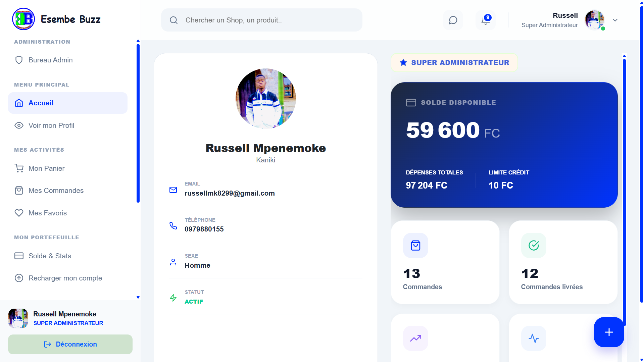Open Recharger mon compte
This screenshot has width=644, height=362.
coord(68,278)
